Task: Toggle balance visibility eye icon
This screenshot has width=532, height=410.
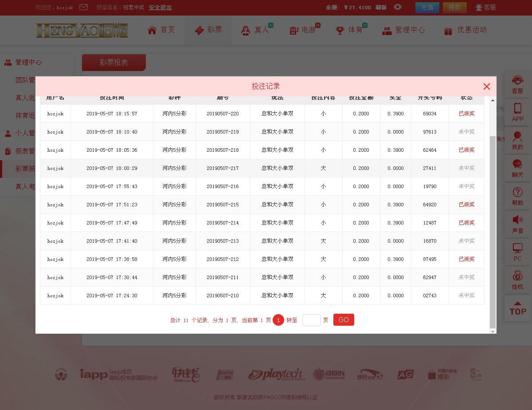Action: pyautogui.click(x=398, y=7)
